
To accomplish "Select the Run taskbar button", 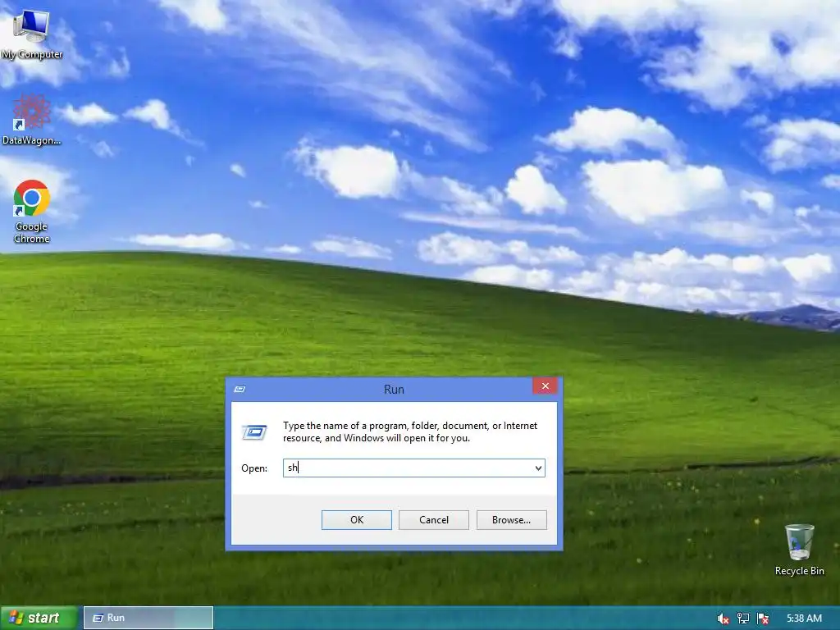I will [148, 619].
